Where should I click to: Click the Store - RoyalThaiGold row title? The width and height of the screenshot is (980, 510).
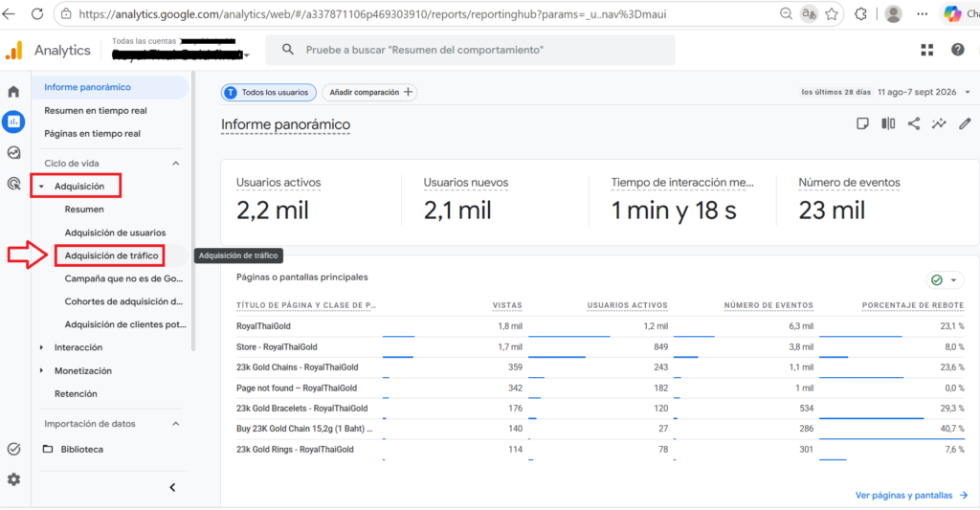(x=277, y=347)
